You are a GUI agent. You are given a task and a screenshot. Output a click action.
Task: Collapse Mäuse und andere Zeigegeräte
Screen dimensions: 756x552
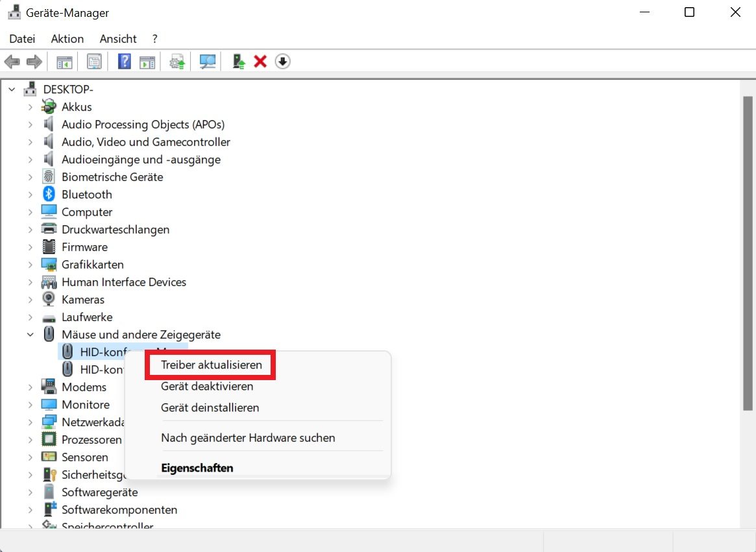click(30, 334)
